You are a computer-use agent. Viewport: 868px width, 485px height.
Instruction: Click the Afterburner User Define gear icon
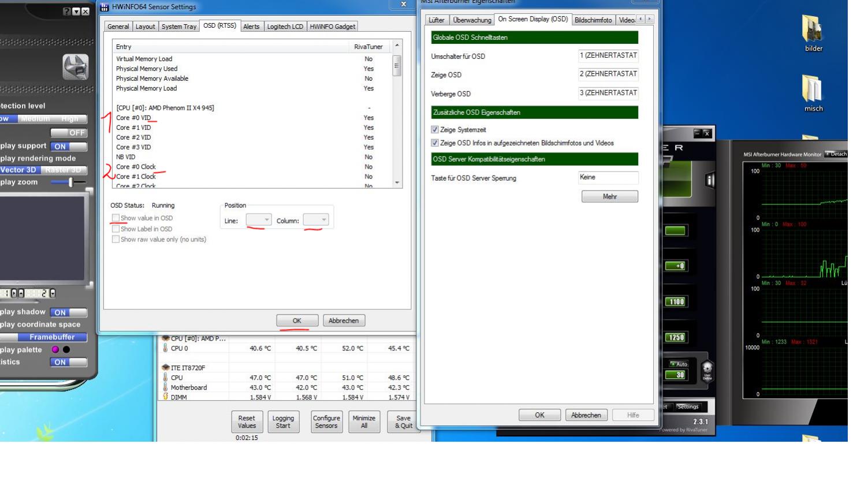pos(707,370)
